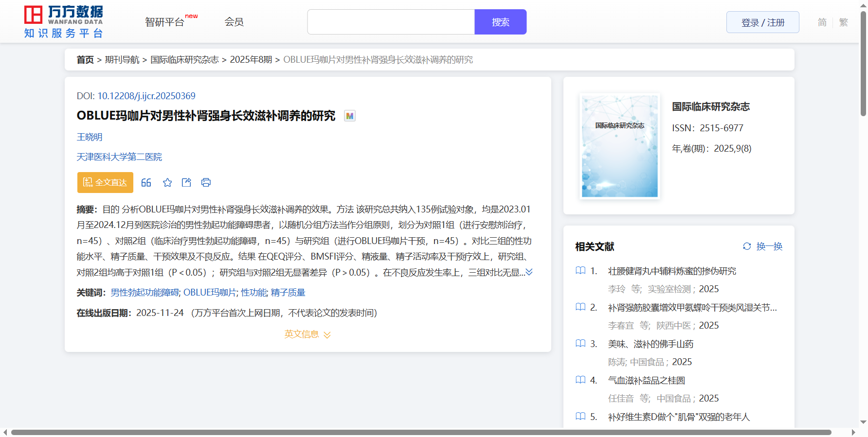Favorite the article with star icon

coord(167,183)
